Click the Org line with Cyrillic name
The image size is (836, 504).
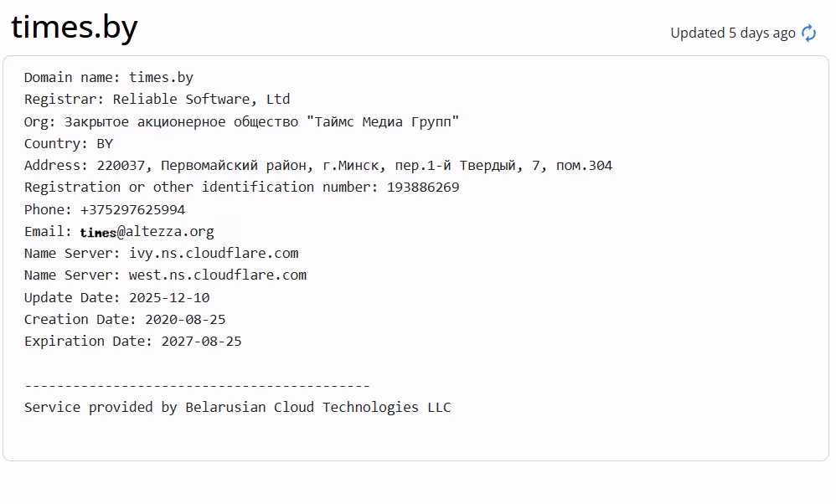coord(241,121)
